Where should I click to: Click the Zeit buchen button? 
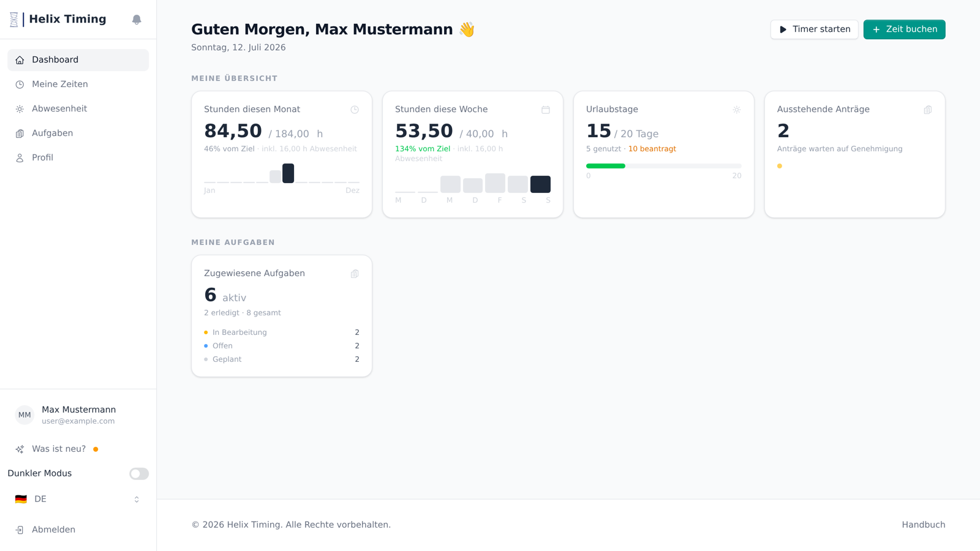click(x=904, y=29)
